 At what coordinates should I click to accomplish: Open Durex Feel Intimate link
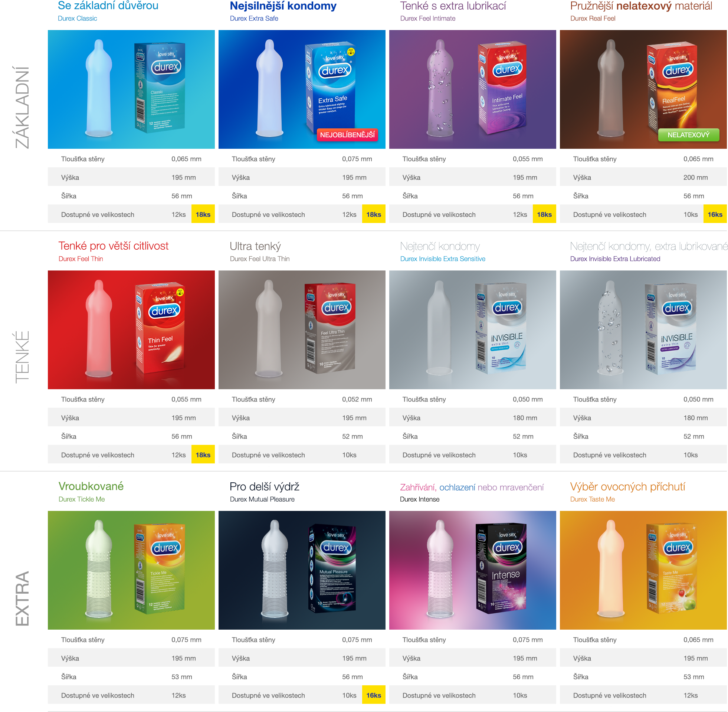coord(428,18)
